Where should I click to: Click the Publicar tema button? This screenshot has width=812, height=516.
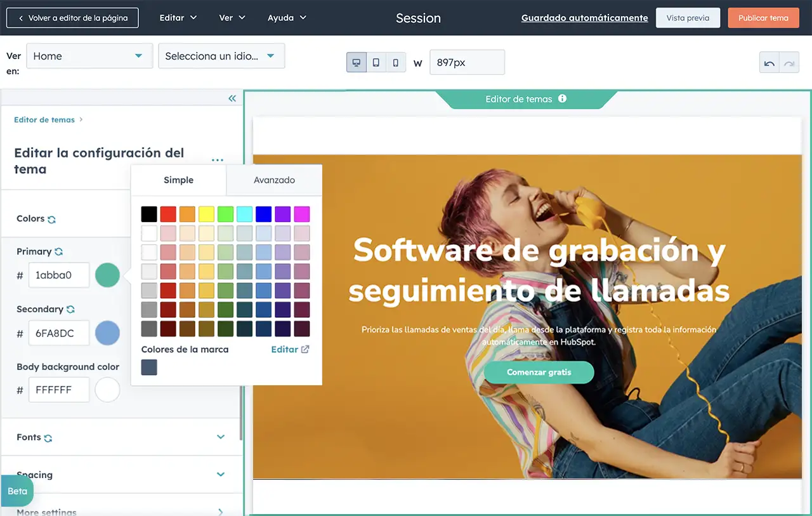click(x=763, y=18)
